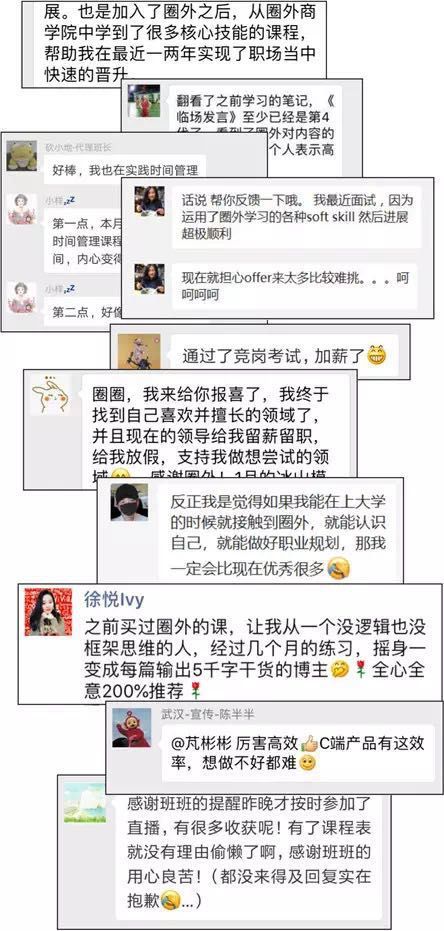The height and width of the screenshot is (931, 444).
Task: Click the 徐悦Ivy username
Action: coord(115,600)
